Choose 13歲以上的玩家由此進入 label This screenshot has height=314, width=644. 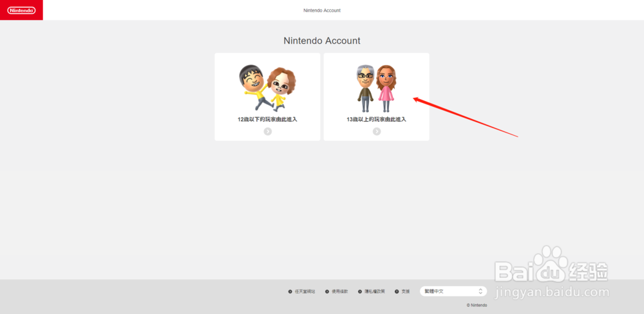pyautogui.click(x=376, y=120)
